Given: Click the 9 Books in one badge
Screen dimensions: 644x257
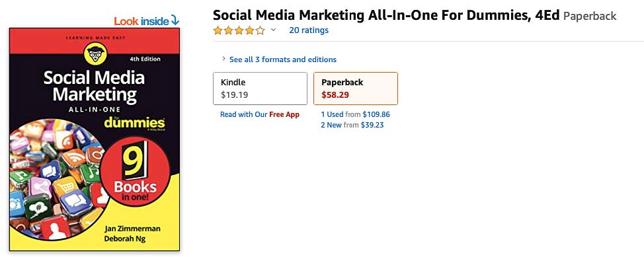Looking at the screenshot, I should (135, 171).
